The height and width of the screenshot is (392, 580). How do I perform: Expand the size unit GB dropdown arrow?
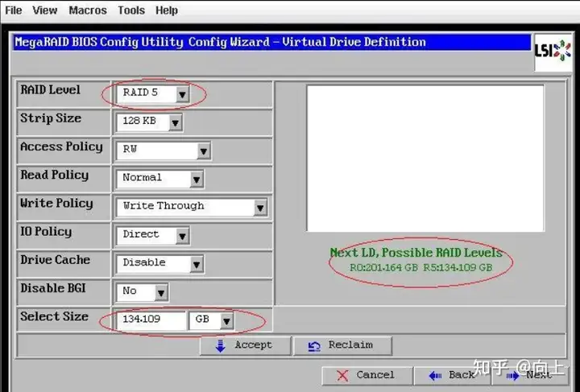pos(226,321)
